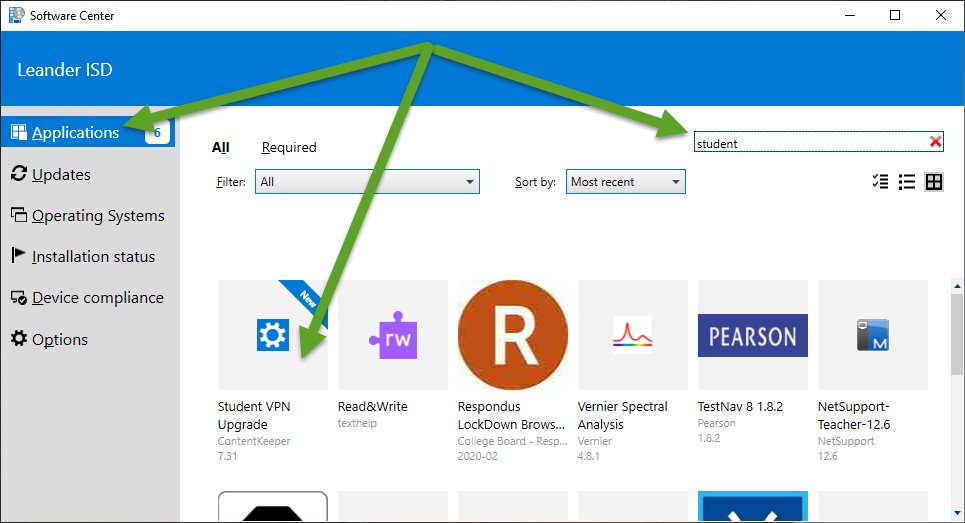Click the 'texthelp' publisher text
Screen dimensions: 965x523
[357, 423]
